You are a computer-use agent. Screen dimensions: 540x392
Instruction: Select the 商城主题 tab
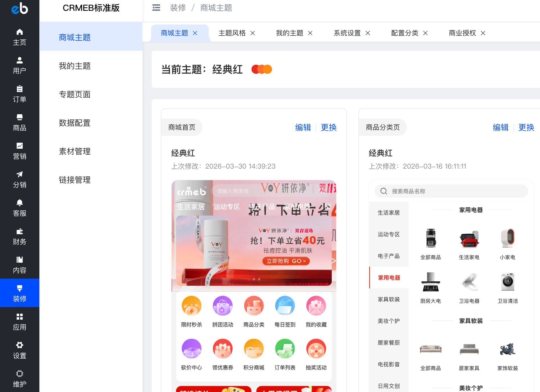point(174,33)
